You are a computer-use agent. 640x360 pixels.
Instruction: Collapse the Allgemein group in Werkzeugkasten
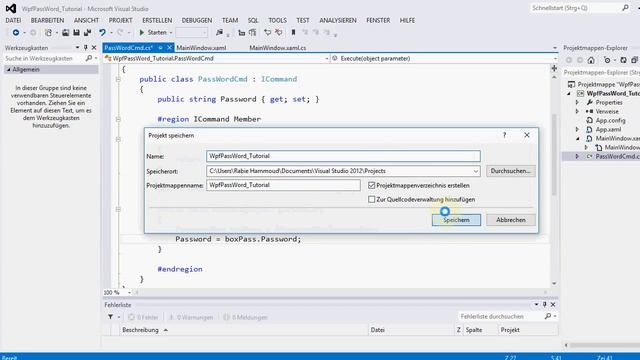pyautogui.click(x=8, y=70)
